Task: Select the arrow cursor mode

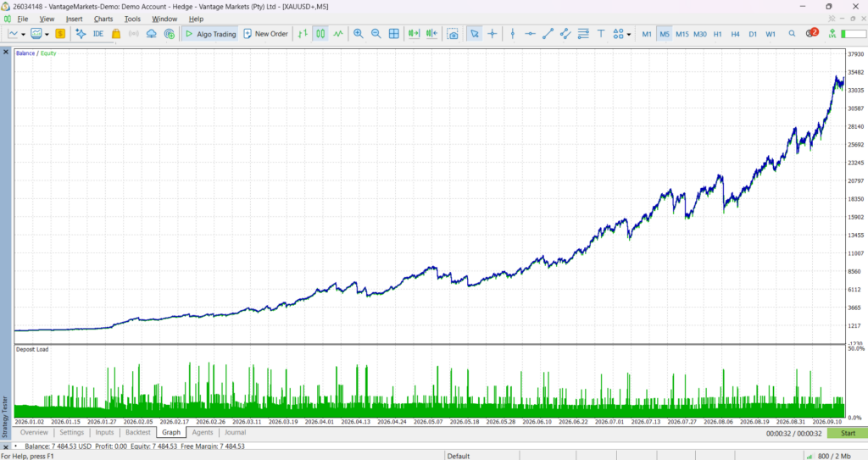Action: [475, 34]
